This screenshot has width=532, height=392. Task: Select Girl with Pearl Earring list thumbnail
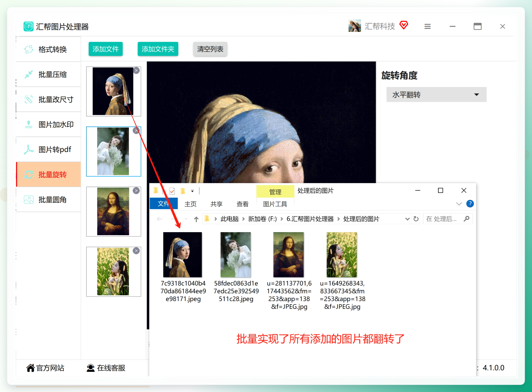(x=113, y=91)
